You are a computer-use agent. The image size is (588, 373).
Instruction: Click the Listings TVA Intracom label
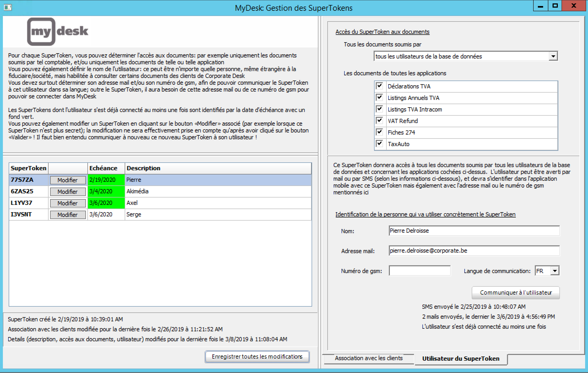pos(415,109)
